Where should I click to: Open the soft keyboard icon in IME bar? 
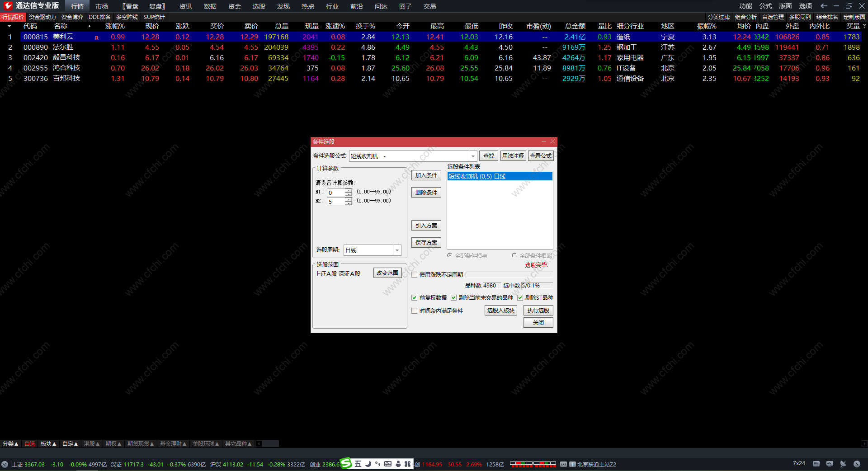(388, 464)
